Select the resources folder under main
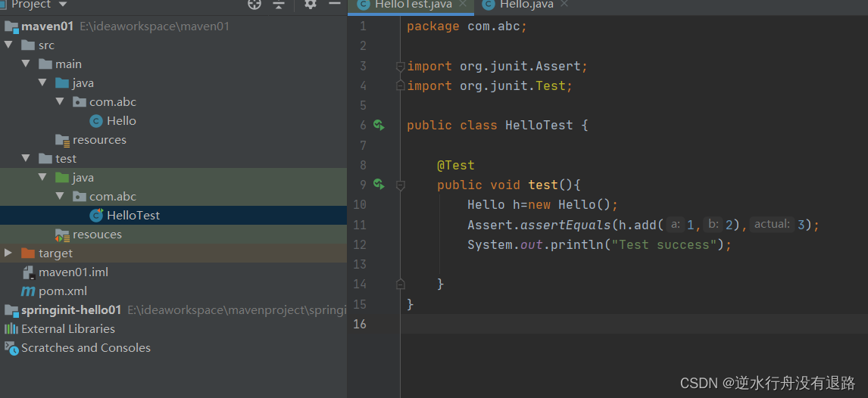This screenshot has width=868, height=398. click(x=100, y=139)
